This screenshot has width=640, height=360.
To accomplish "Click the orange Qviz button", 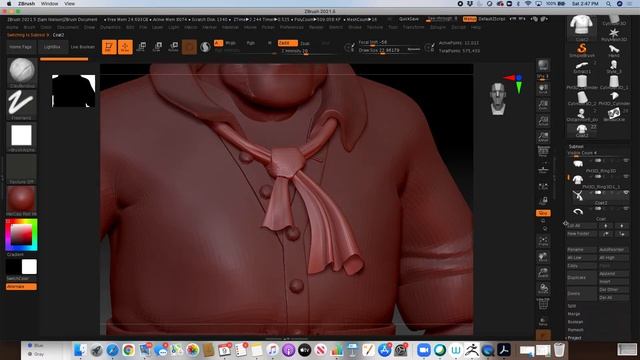I will [x=543, y=213].
